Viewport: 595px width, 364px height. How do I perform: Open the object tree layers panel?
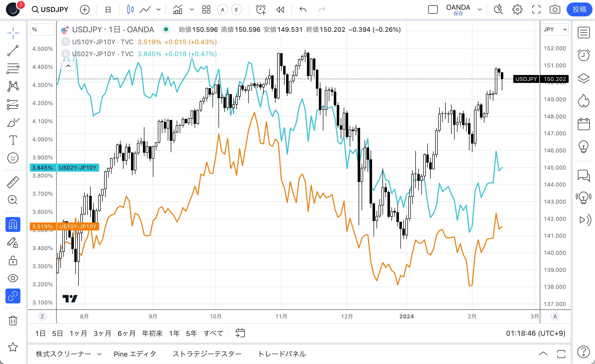click(x=584, y=78)
